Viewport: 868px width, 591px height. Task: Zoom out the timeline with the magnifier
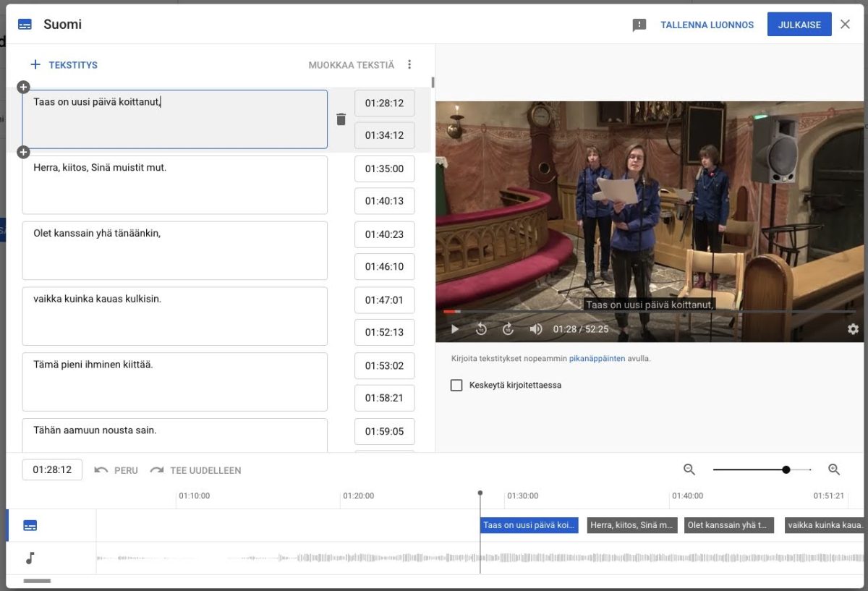(689, 469)
